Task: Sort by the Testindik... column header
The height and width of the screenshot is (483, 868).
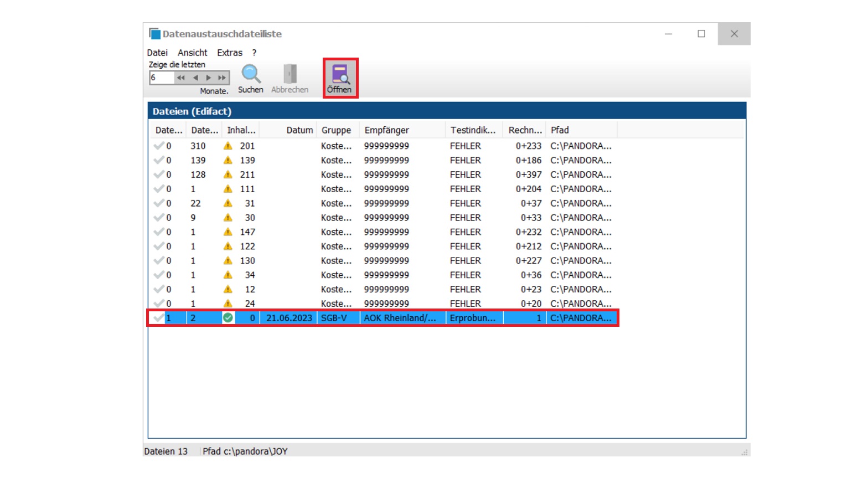Action: coord(474,130)
